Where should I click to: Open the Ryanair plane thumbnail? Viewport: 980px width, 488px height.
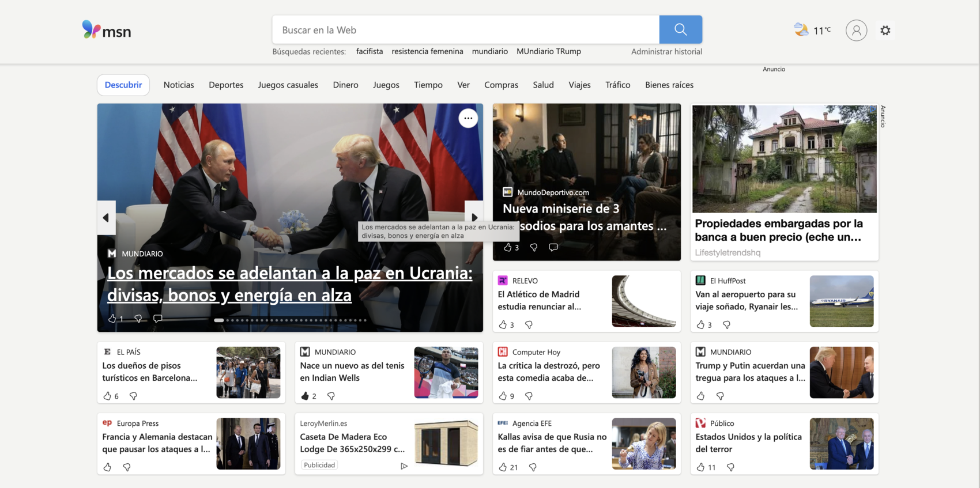[842, 301]
